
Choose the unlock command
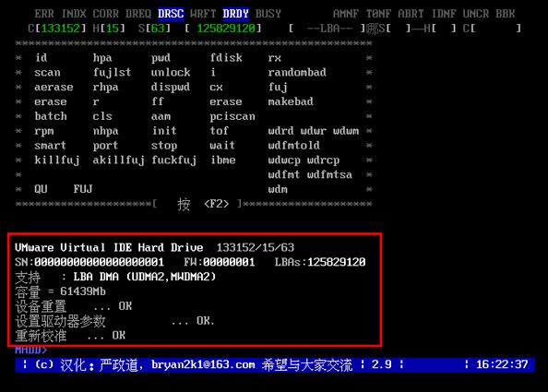(x=171, y=72)
